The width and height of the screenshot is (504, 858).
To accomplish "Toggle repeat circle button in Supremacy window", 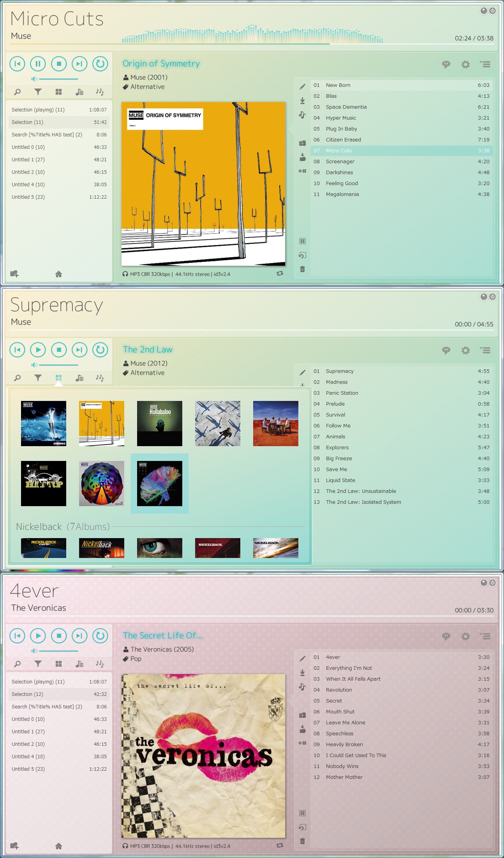I will (100, 350).
